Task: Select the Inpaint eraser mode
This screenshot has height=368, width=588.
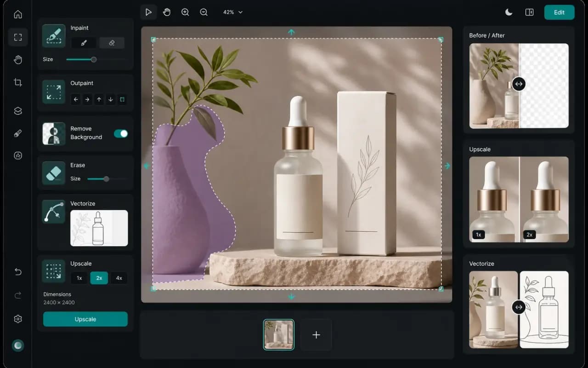Action: [112, 43]
